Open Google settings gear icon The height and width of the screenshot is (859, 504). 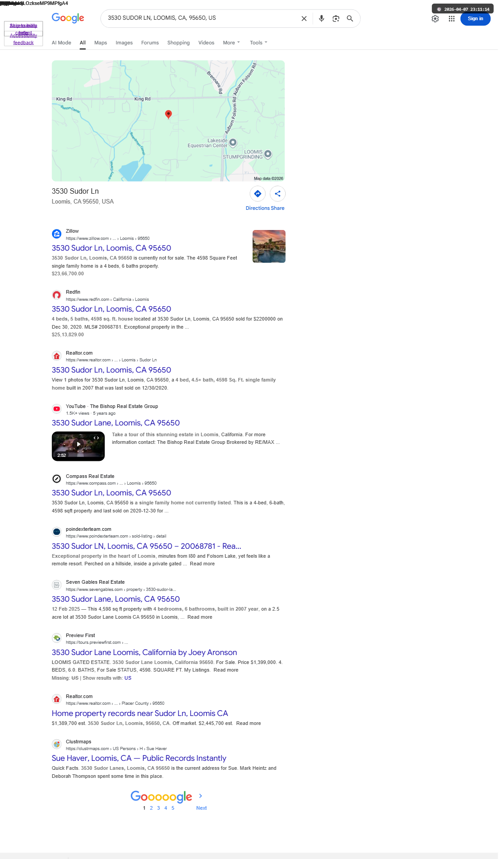coord(435,18)
